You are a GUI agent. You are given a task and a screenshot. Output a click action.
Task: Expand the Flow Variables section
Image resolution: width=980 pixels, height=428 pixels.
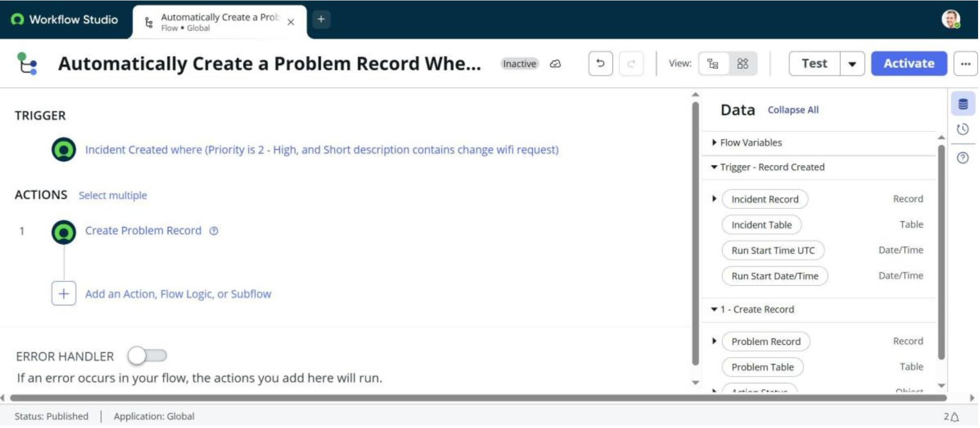[x=714, y=142]
